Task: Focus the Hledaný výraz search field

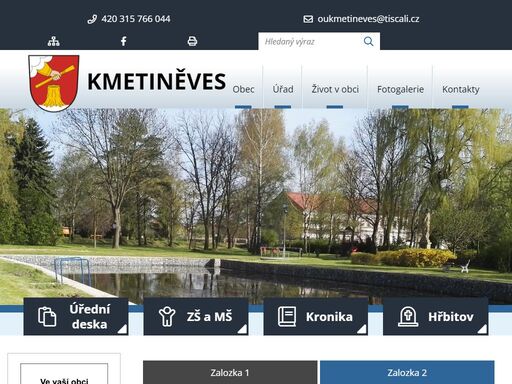Action: pyautogui.click(x=310, y=41)
